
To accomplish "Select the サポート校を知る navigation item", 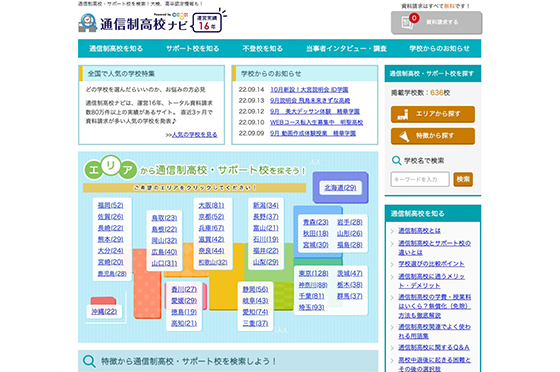I will pos(192,49).
